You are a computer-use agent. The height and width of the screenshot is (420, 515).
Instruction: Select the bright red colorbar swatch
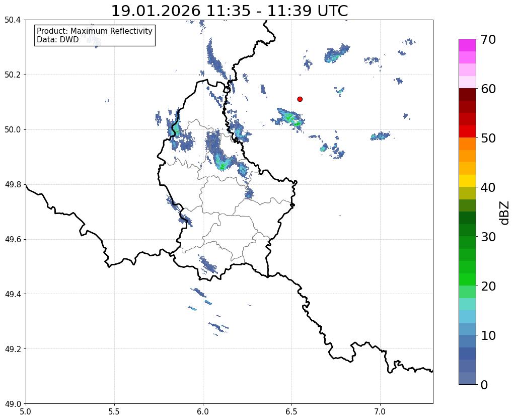tap(467, 132)
